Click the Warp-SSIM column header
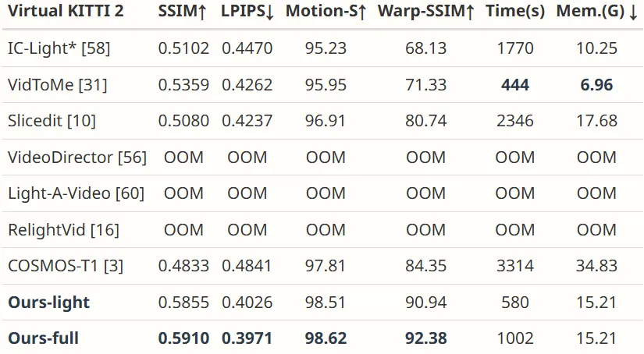 pyautogui.click(x=426, y=11)
